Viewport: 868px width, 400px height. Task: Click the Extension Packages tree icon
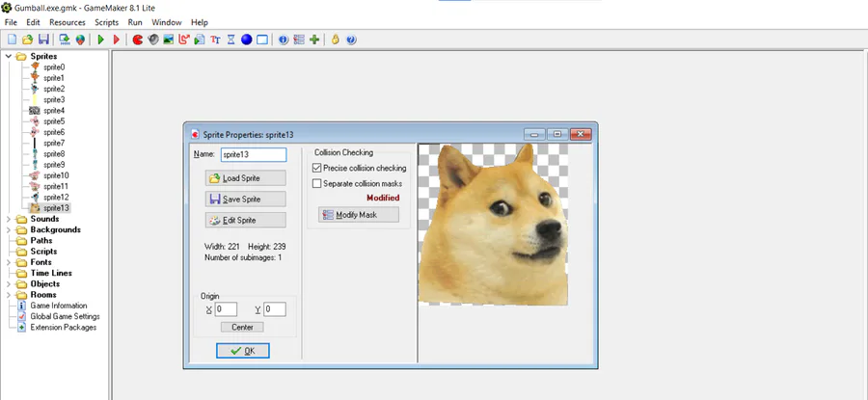coord(21,327)
